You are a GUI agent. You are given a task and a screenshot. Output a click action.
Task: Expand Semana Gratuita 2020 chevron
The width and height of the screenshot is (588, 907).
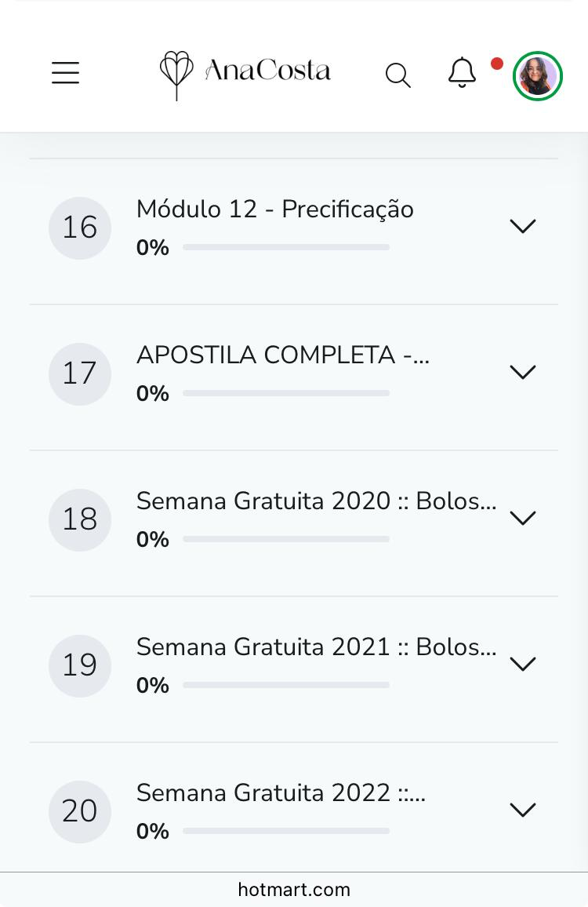(x=522, y=518)
